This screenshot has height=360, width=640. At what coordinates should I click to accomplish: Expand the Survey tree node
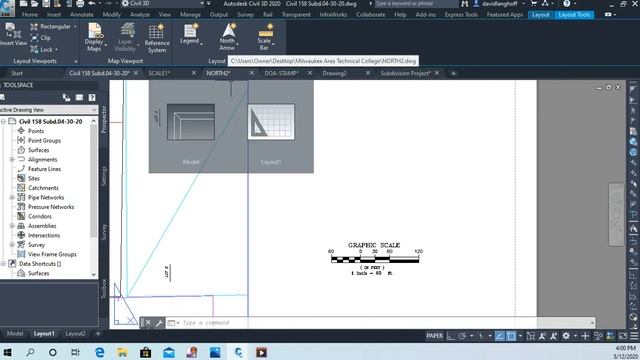pyautogui.click(x=12, y=245)
